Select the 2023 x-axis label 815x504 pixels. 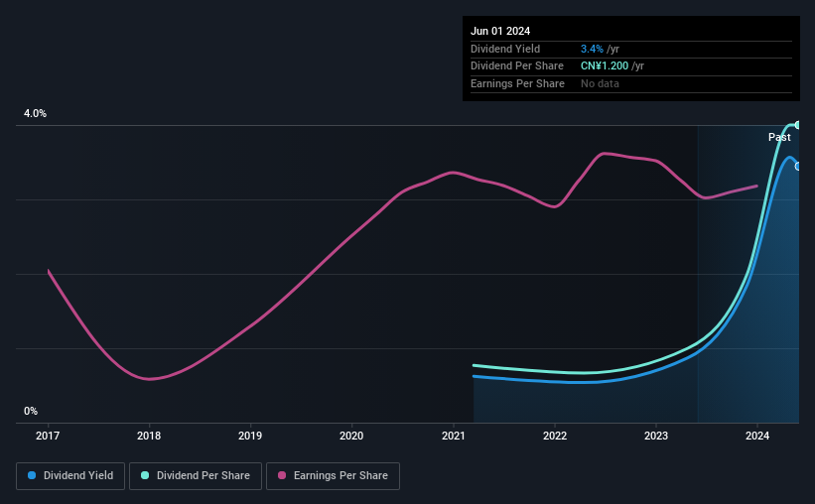tap(656, 436)
